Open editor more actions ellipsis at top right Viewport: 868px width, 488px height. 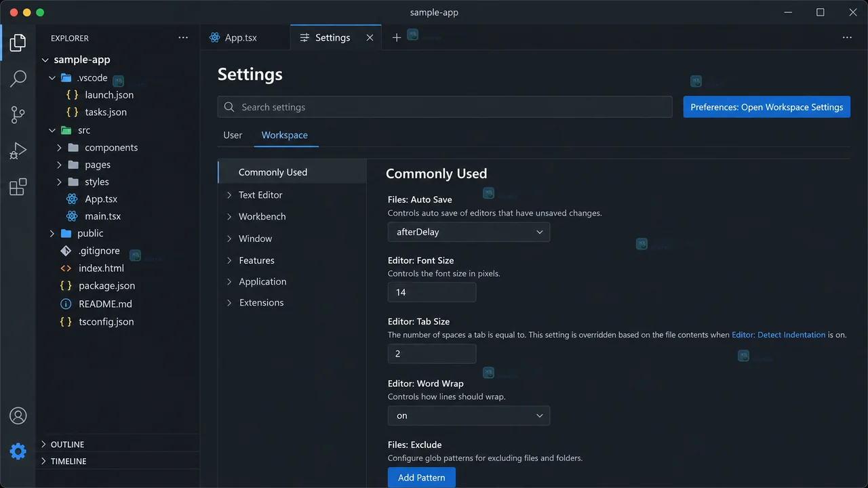847,38
